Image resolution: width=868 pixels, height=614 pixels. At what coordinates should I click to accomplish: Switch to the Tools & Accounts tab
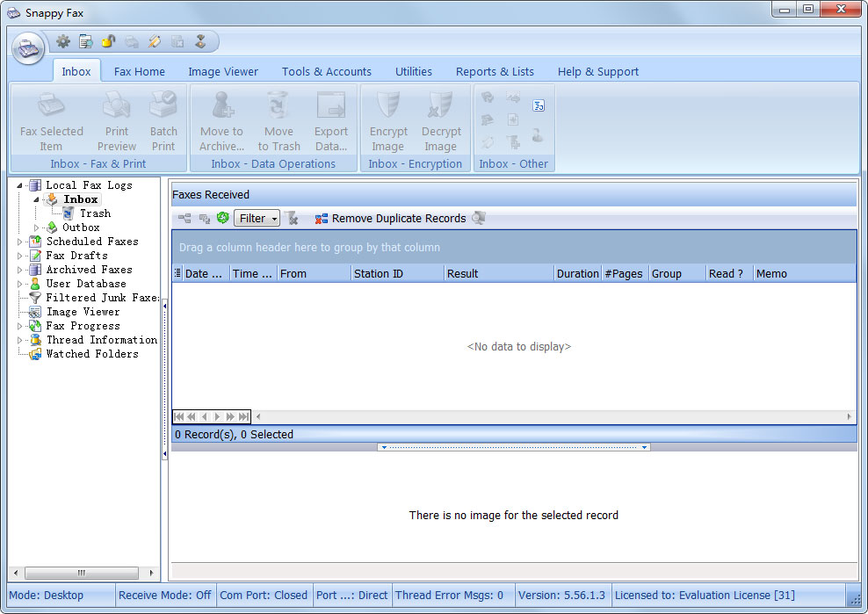pos(326,71)
